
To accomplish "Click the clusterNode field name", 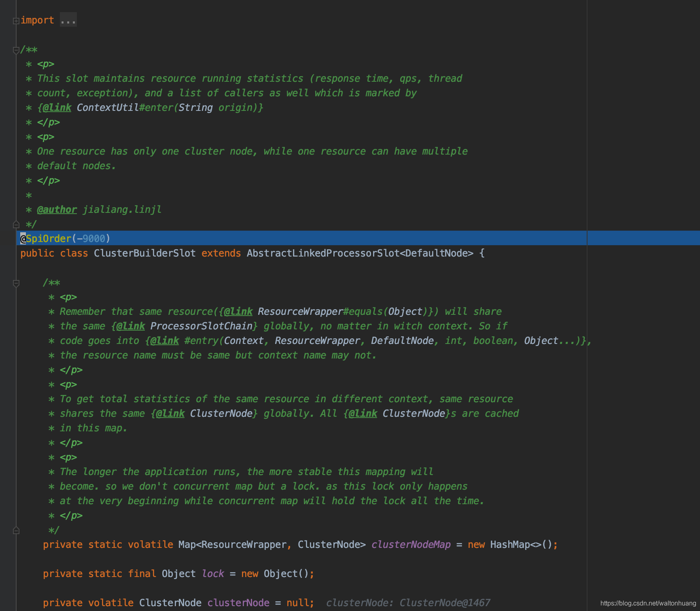I will click(x=238, y=603).
